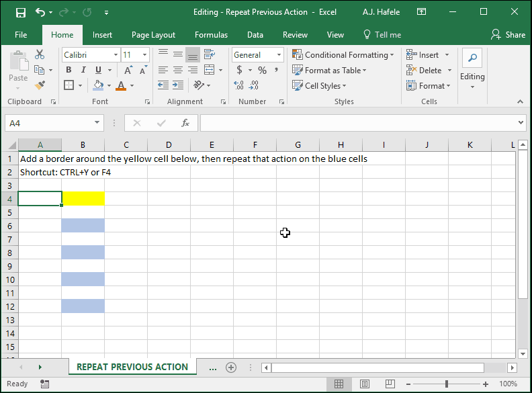Click the zoom slider handle

tap(447, 384)
